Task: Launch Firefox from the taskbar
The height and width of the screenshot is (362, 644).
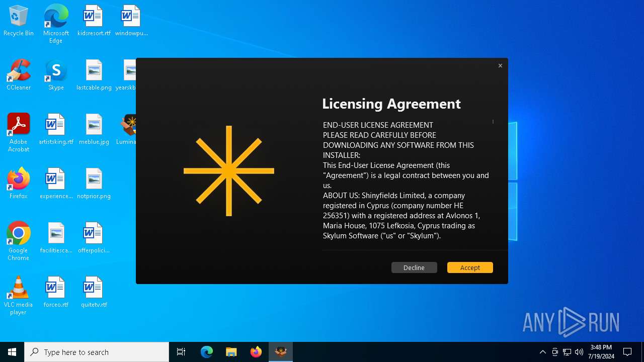Action: click(256, 352)
